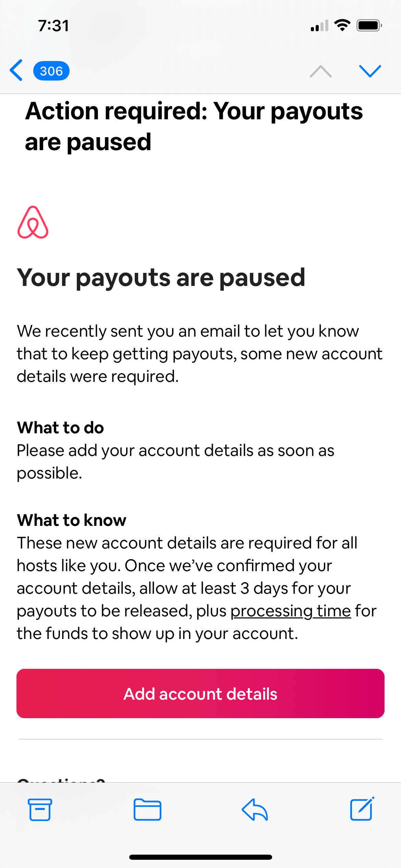
Task: Move message using the folder icon
Action: [x=147, y=810]
